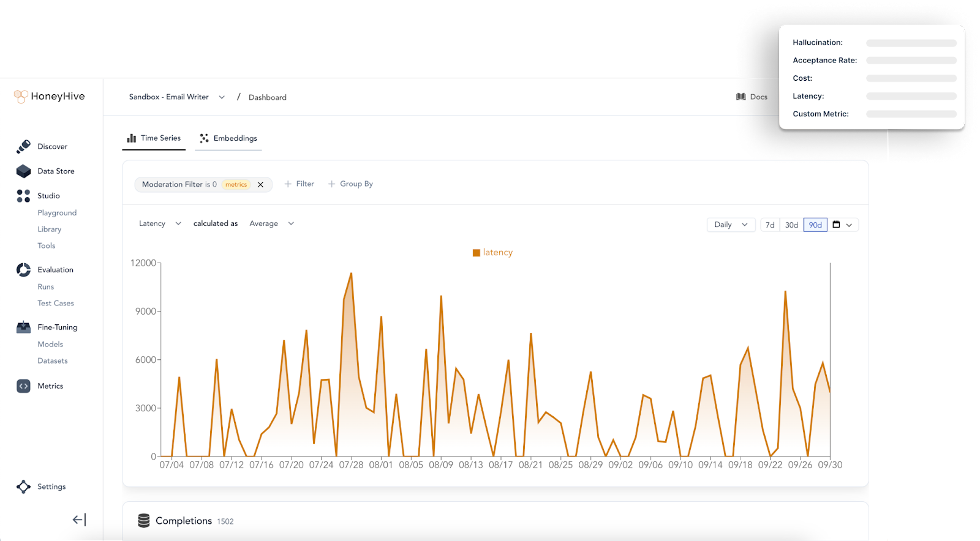Click the Time Series bar chart icon
This screenshot has height=541, width=980.
pyautogui.click(x=132, y=138)
